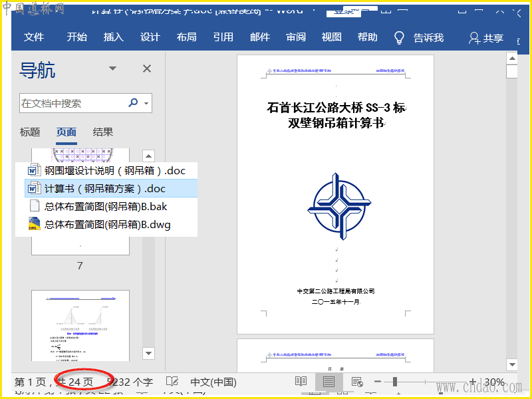Select file 计算书（钢吊箱方案）.doc

pyautogui.click(x=111, y=188)
